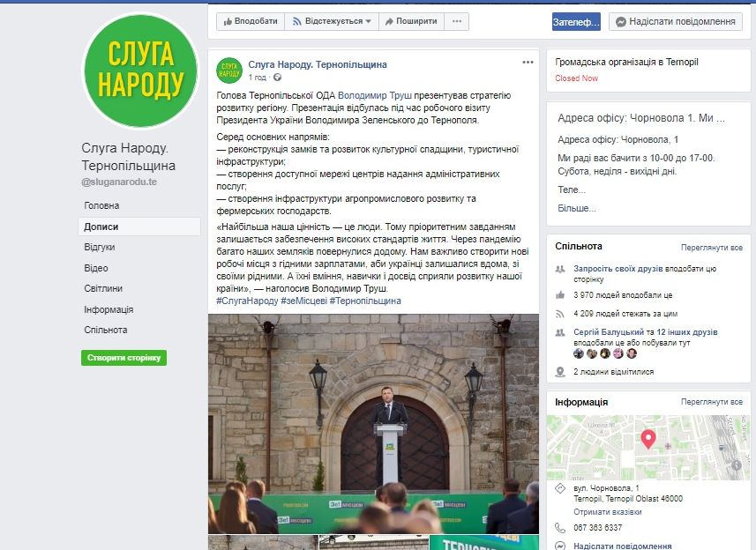This screenshot has width=756, height=550.
Task: Click the location pin icon beside 2 людини відмітилися
Action: point(560,372)
